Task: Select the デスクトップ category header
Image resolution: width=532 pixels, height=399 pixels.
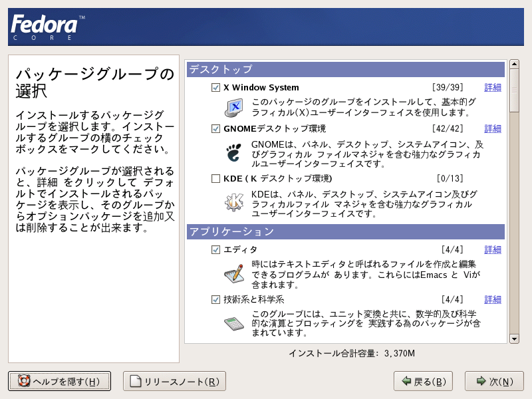Action: pos(345,69)
